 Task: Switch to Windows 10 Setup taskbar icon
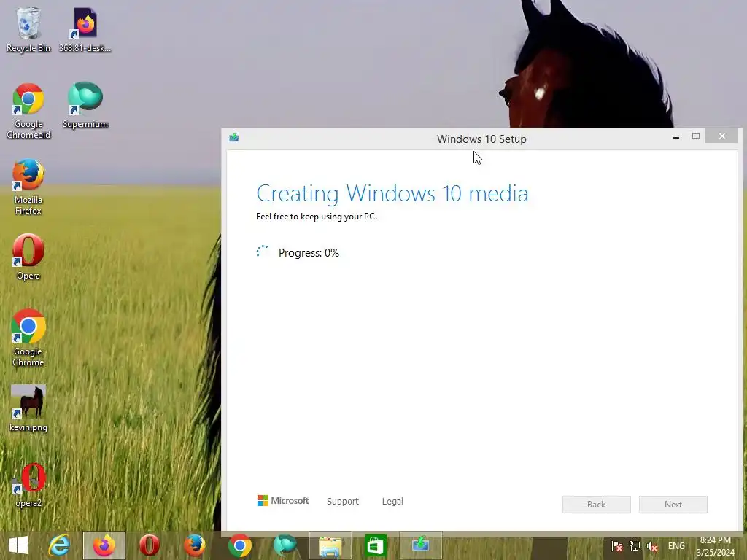[421, 545]
